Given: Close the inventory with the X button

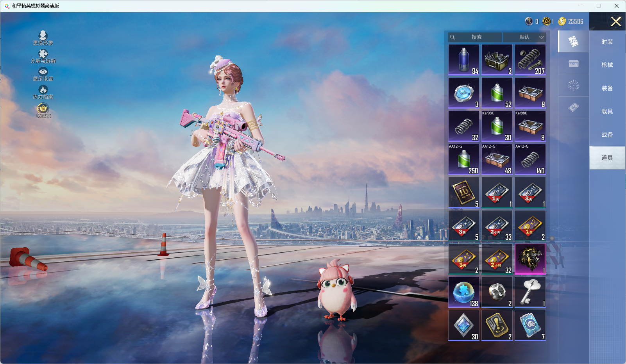Looking at the screenshot, I should point(616,21).
